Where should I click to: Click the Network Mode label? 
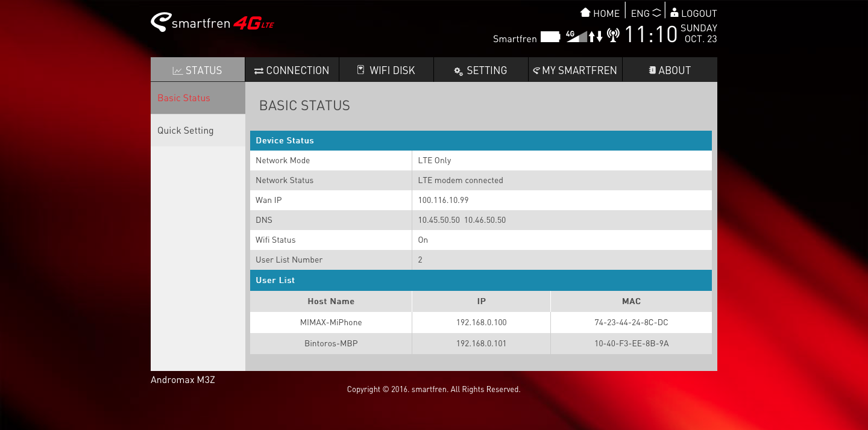[x=283, y=160]
